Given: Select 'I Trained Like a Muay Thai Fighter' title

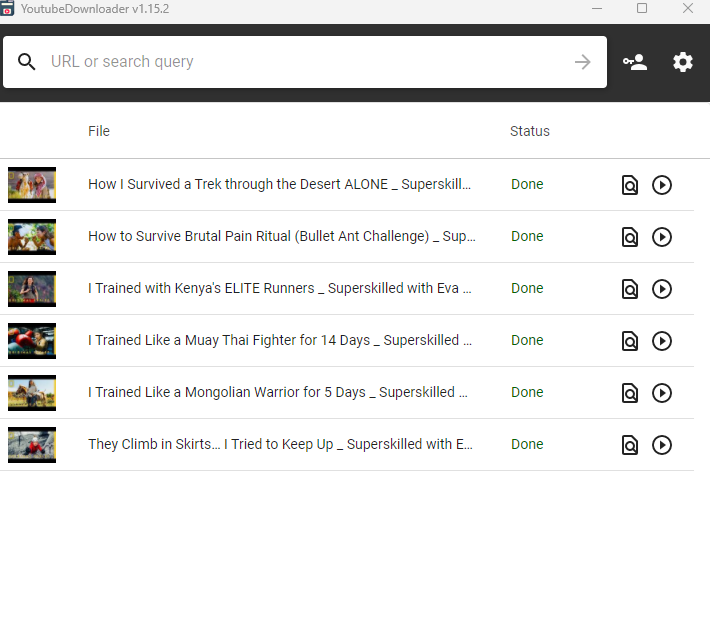Looking at the screenshot, I should click(280, 340).
